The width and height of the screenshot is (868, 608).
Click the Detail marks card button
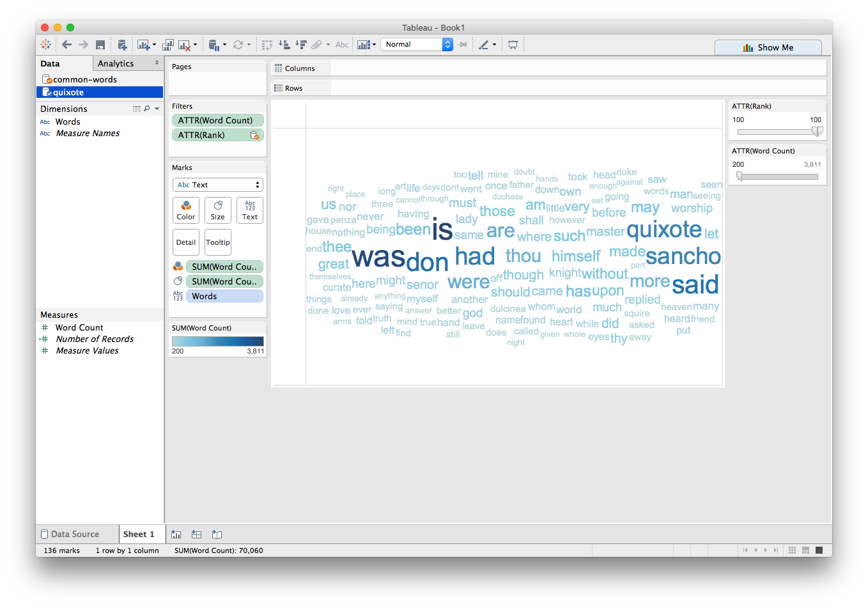186,242
